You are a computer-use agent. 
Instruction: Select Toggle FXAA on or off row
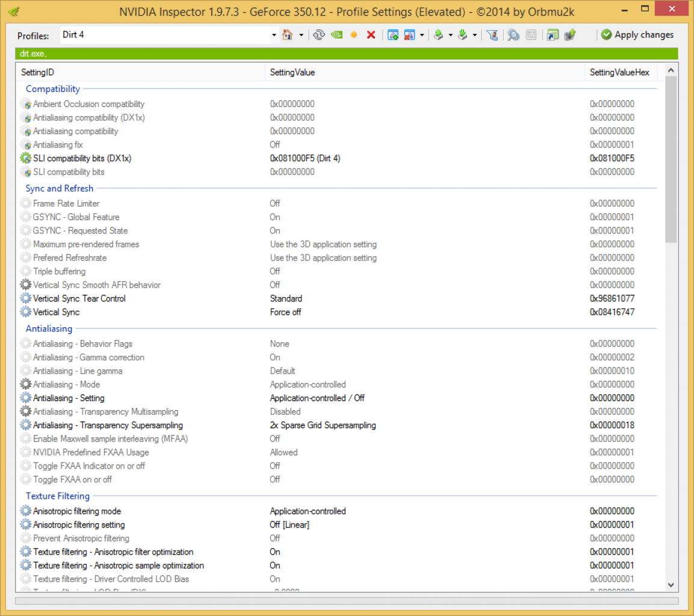(x=339, y=479)
